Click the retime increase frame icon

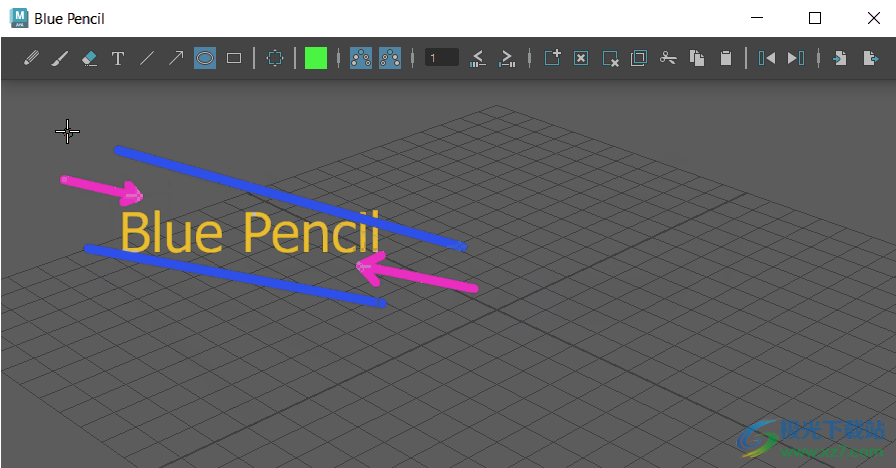507,58
